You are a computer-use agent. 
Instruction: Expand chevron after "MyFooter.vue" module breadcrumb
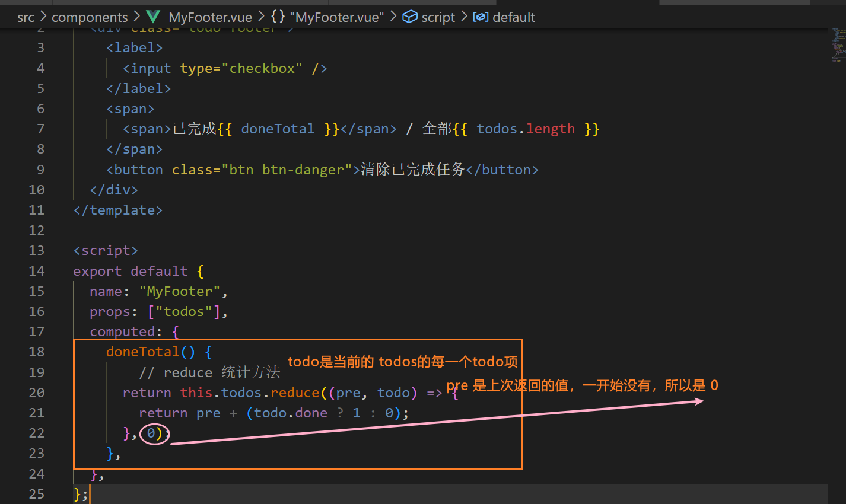[x=393, y=17]
